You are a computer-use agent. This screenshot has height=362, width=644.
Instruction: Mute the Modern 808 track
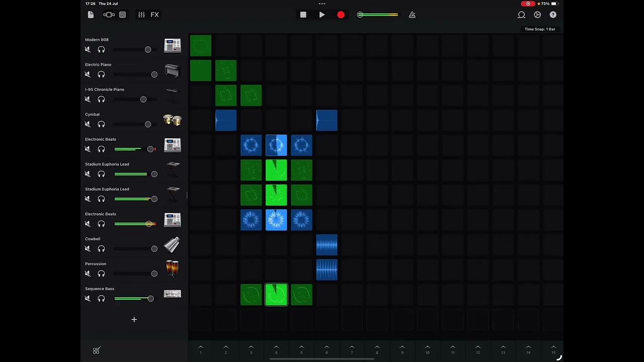coord(88,49)
